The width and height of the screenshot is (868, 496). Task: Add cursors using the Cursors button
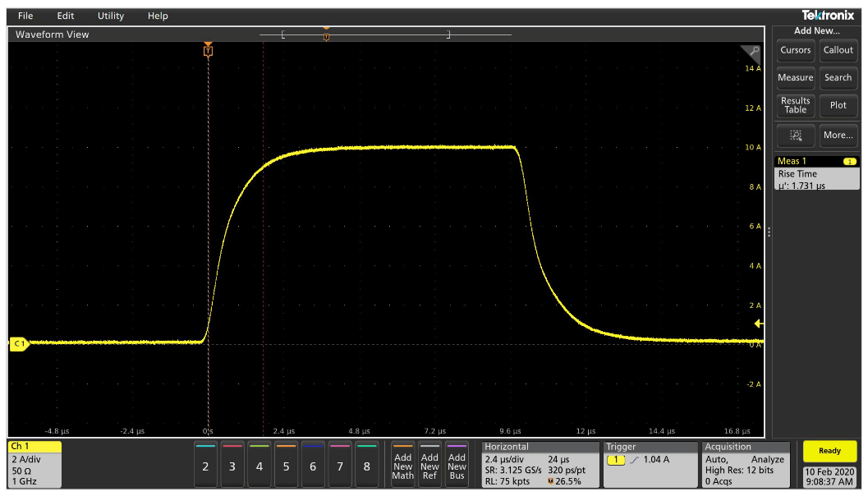click(x=795, y=50)
